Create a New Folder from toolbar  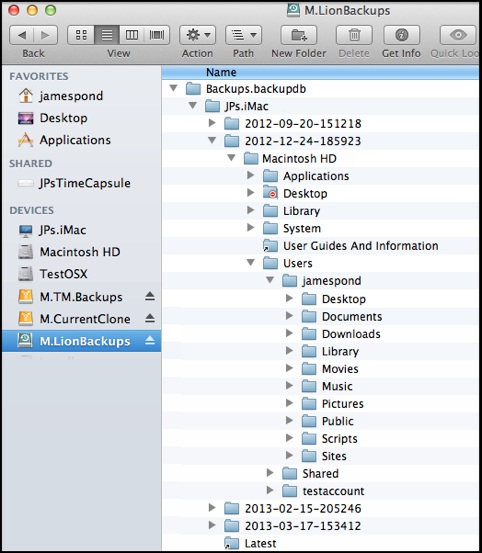299,35
